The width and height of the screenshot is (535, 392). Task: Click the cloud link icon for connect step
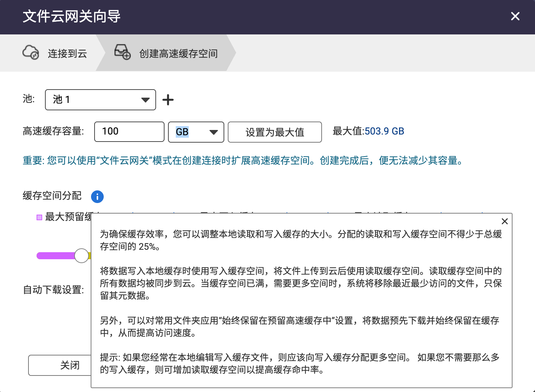tap(31, 53)
